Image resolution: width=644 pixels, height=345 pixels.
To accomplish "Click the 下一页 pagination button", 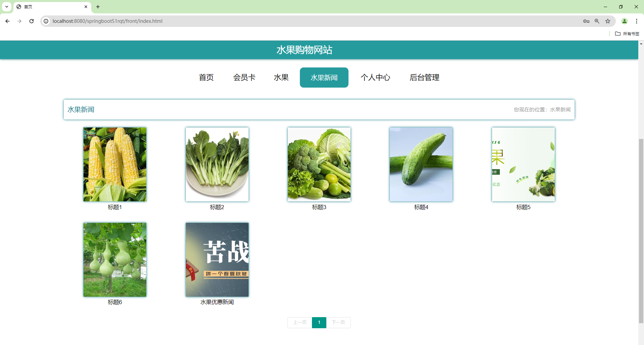I will pyautogui.click(x=338, y=322).
